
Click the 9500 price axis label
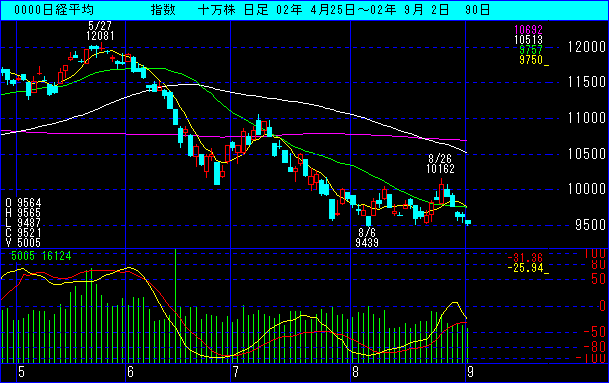coord(590,225)
